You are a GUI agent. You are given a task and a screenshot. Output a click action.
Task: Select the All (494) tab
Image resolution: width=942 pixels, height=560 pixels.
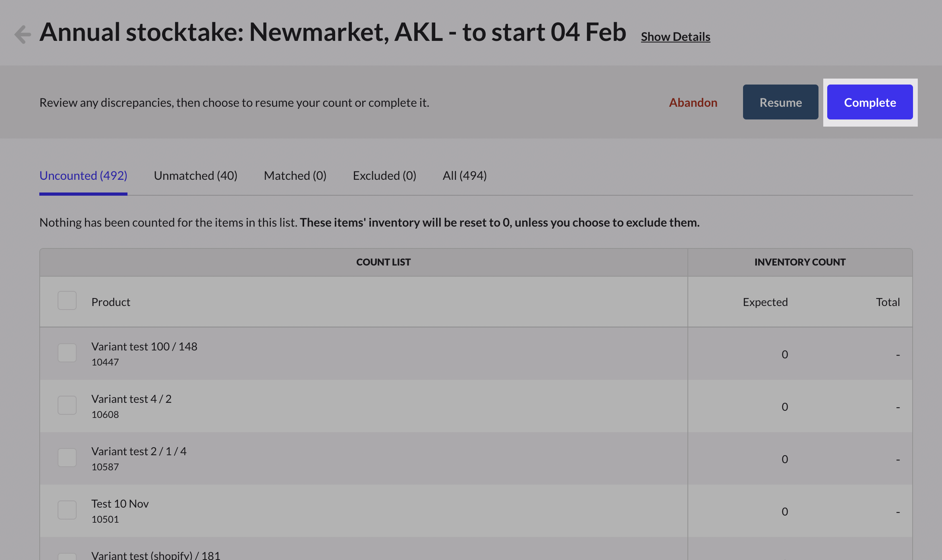pyautogui.click(x=465, y=175)
